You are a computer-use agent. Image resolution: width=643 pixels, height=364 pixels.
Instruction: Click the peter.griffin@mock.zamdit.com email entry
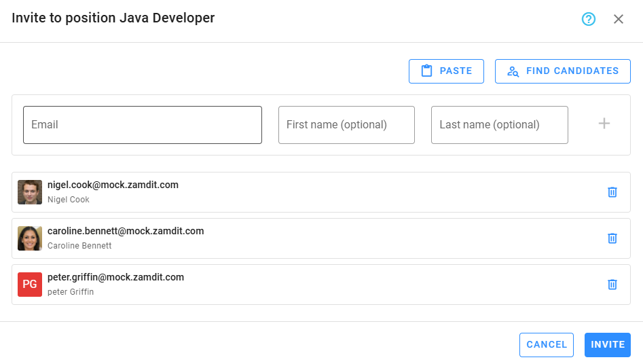pos(115,277)
